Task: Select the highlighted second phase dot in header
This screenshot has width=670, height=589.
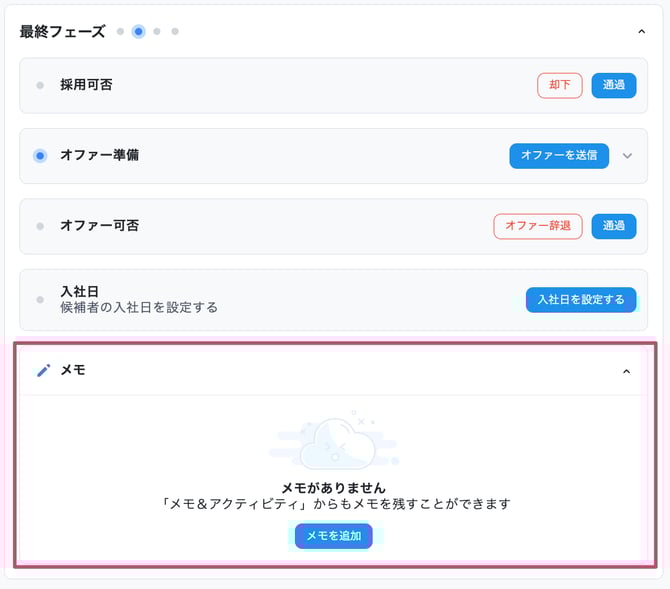Action: 138,31
